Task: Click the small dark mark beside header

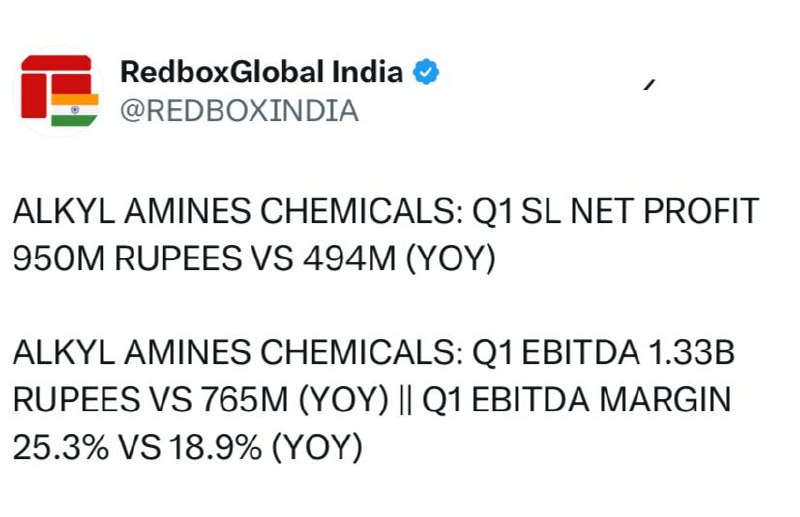Action: (x=649, y=85)
